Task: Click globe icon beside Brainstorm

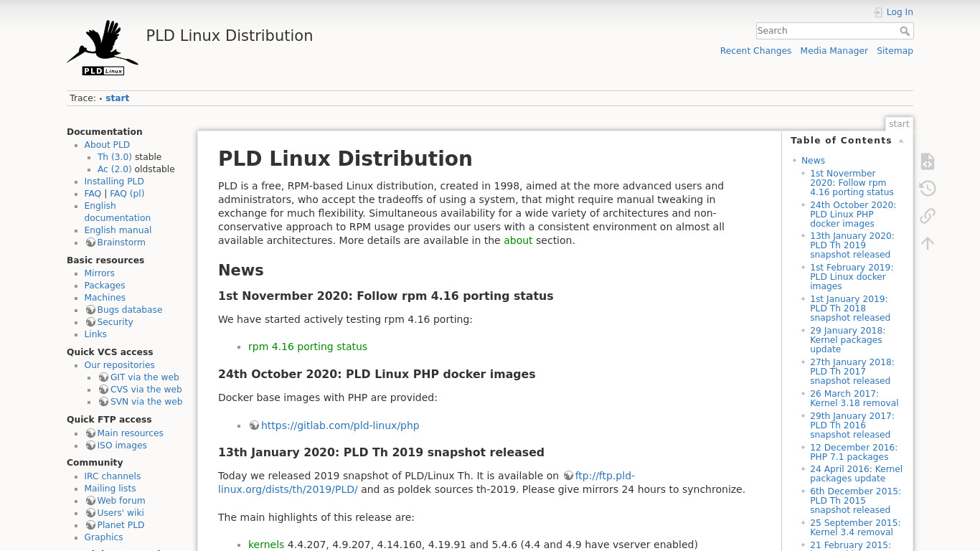Action: pyautogui.click(x=90, y=242)
